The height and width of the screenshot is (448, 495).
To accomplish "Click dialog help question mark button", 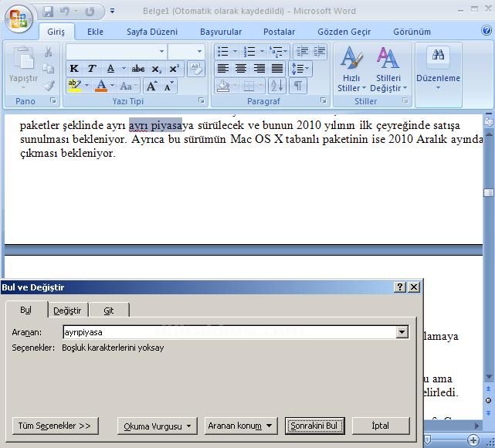I will 400,287.
